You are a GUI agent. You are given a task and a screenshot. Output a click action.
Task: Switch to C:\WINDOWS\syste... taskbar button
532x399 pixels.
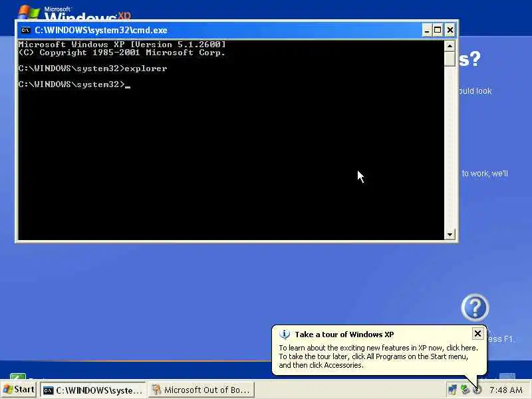(93, 390)
